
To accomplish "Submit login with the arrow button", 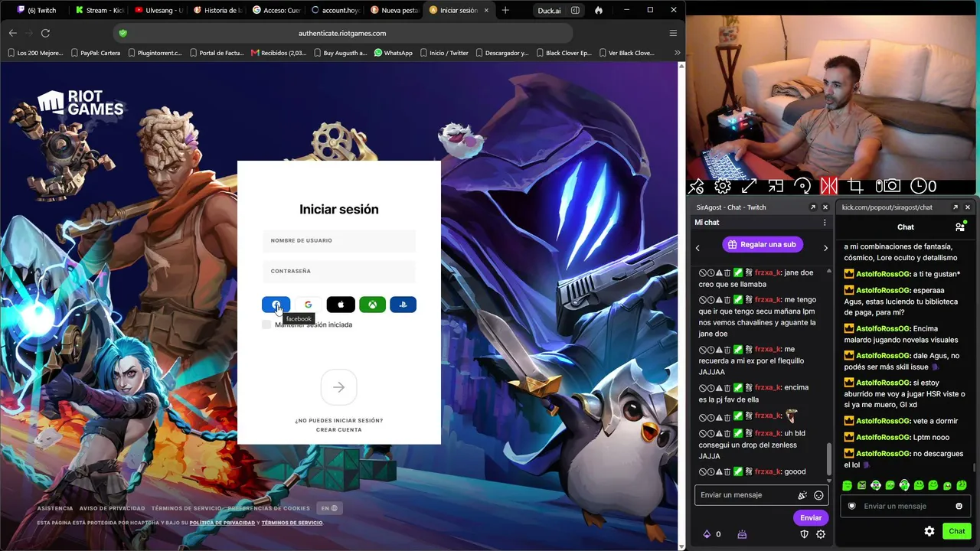I will click(x=339, y=387).
